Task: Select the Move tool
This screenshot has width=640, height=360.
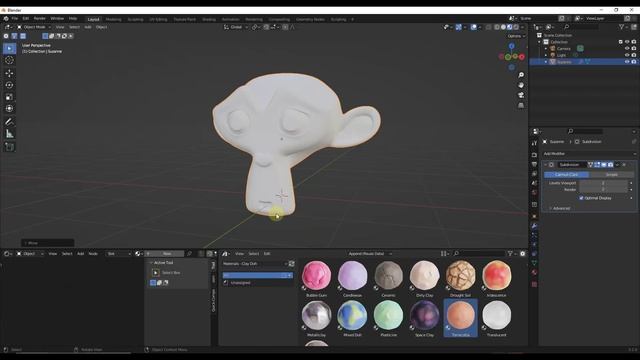Action: 9,73
